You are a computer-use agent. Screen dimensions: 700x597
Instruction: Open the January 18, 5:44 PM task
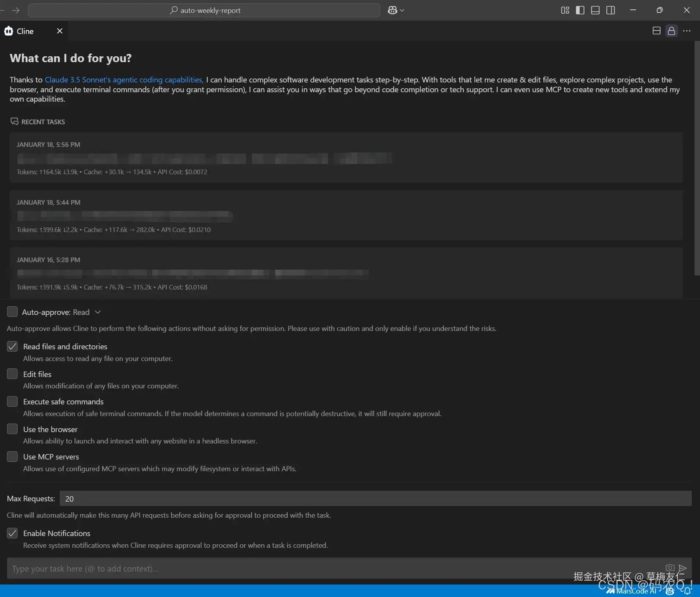click(346, 215)
